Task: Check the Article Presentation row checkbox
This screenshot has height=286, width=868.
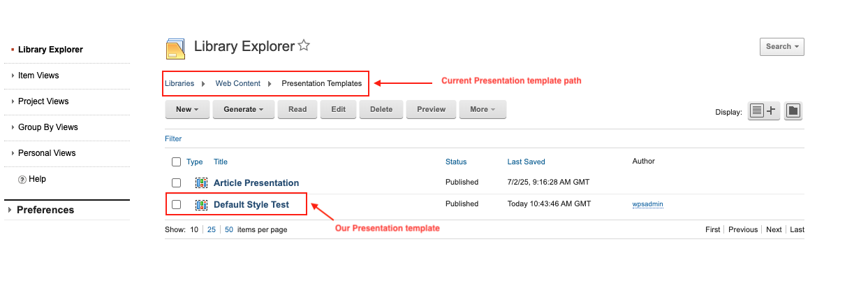Action: tap(176, 183)
